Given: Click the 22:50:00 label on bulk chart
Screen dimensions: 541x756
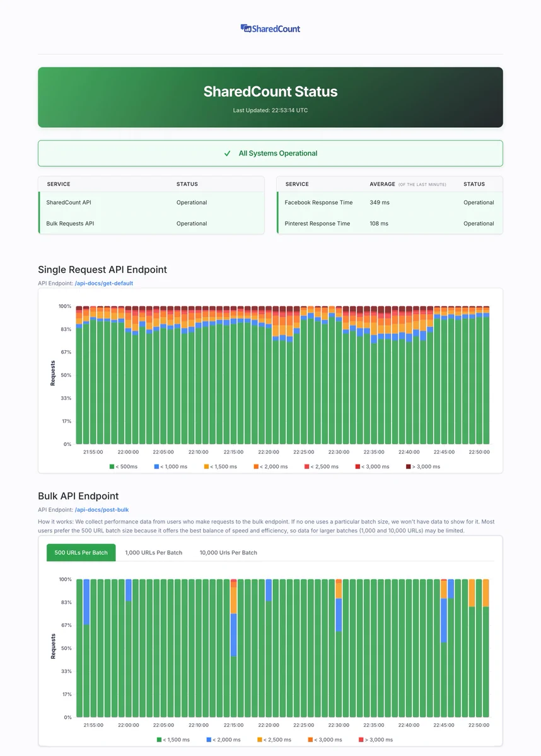Looking at the screenshot, I should click(x=479, y=725).
